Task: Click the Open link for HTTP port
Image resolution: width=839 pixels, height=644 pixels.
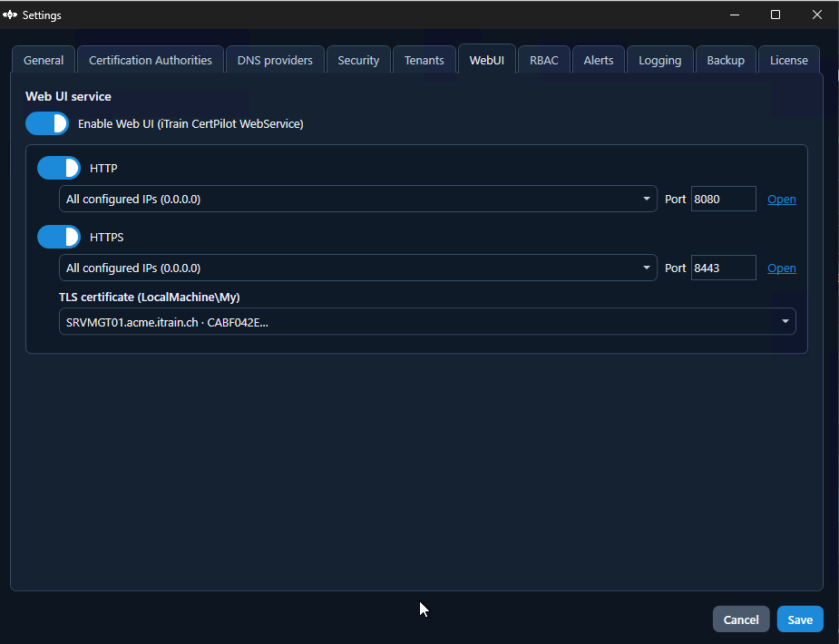Action: click(782, 199)
